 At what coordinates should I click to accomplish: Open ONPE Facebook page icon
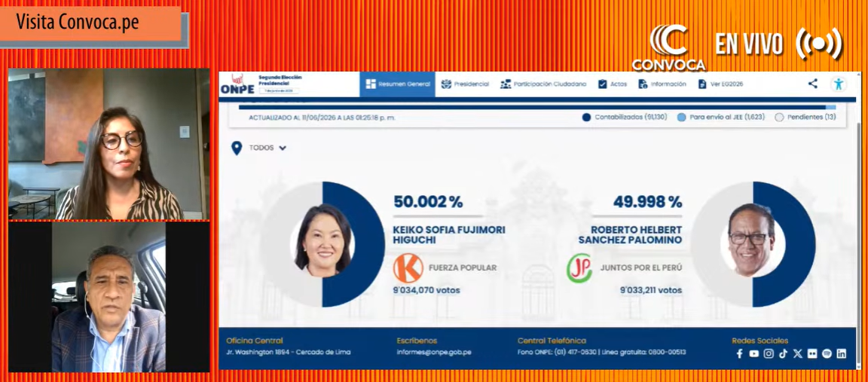click(740, 354)
